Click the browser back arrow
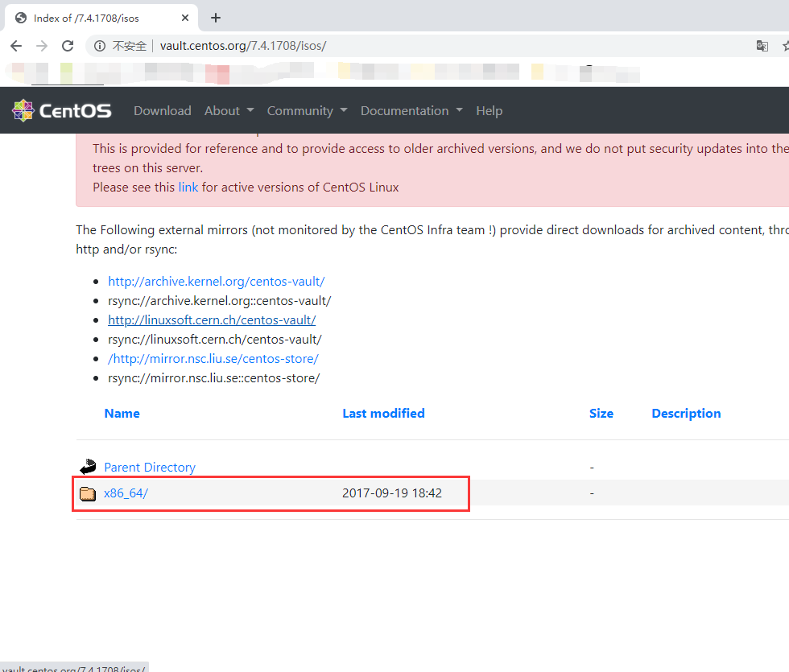Viewport: 789px width, 672px height. [16, 47]
